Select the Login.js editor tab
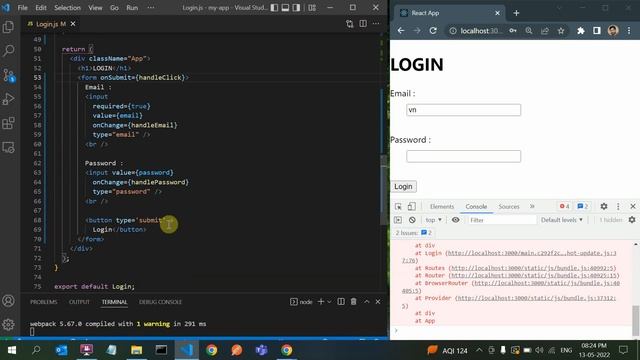Viewport: 640px width, 360px height. tap(46, 24)
